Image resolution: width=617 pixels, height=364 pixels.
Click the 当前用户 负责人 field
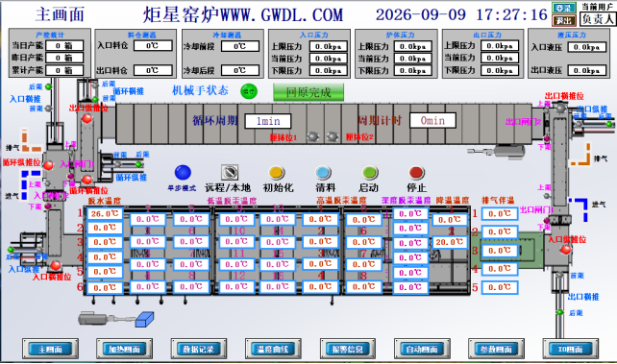[x=598, y=18]
